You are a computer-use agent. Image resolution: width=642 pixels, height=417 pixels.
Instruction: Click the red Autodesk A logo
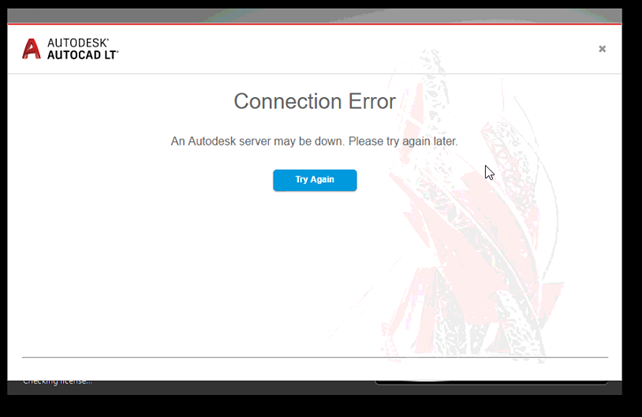point(32,49)
